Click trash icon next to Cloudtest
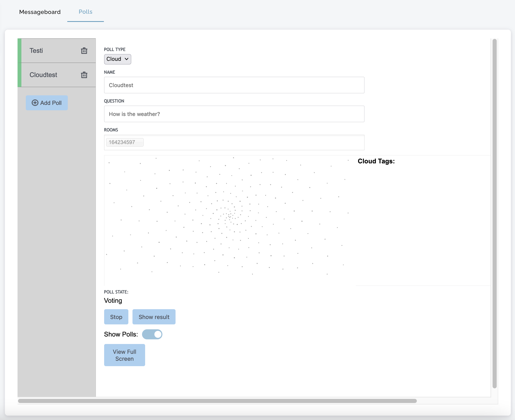 (84, 75)
